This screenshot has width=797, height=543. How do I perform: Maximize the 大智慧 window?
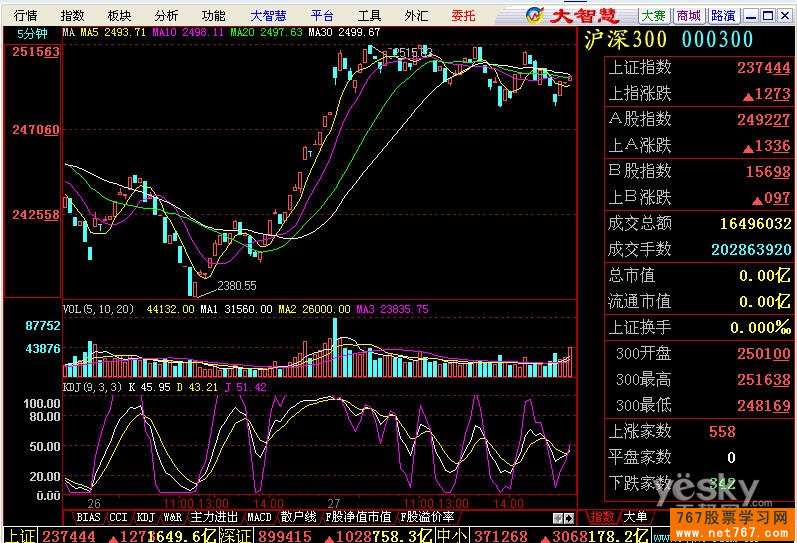768,16
